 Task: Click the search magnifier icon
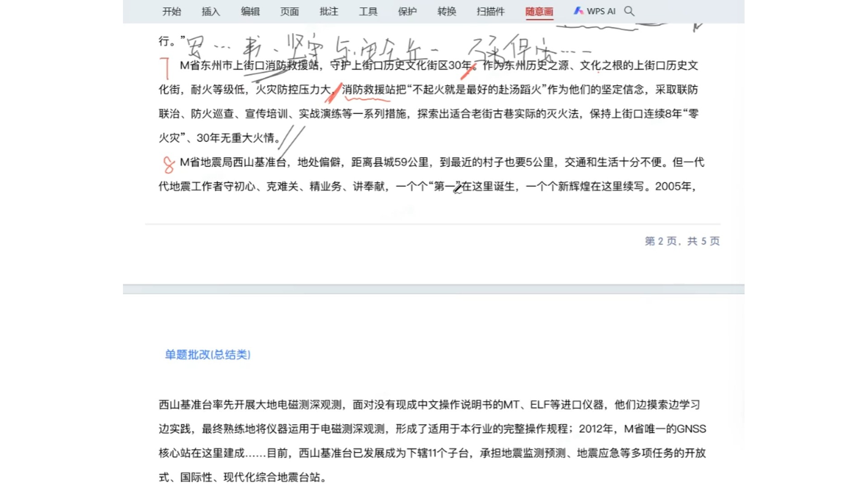tap(629, 11)
